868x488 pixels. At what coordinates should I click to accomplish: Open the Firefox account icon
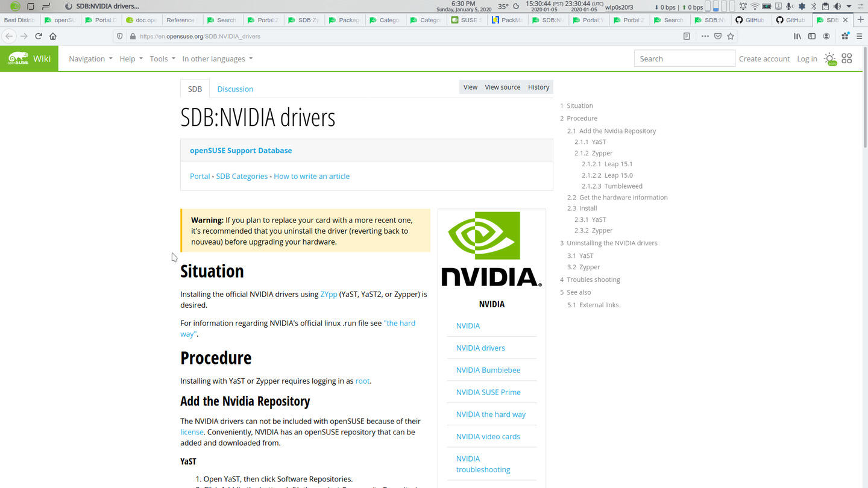point(826,36)
